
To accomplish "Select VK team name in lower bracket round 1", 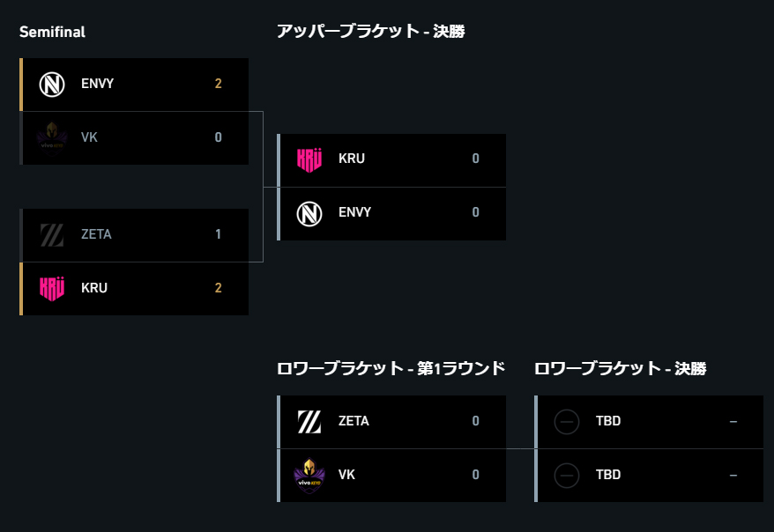I will (x=346, y=475).
